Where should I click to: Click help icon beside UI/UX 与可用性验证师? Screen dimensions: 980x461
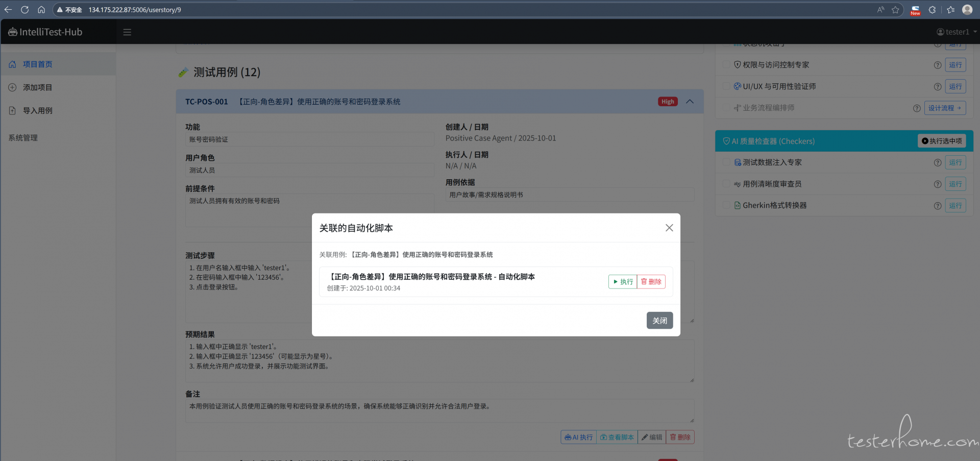click(937, 87)
